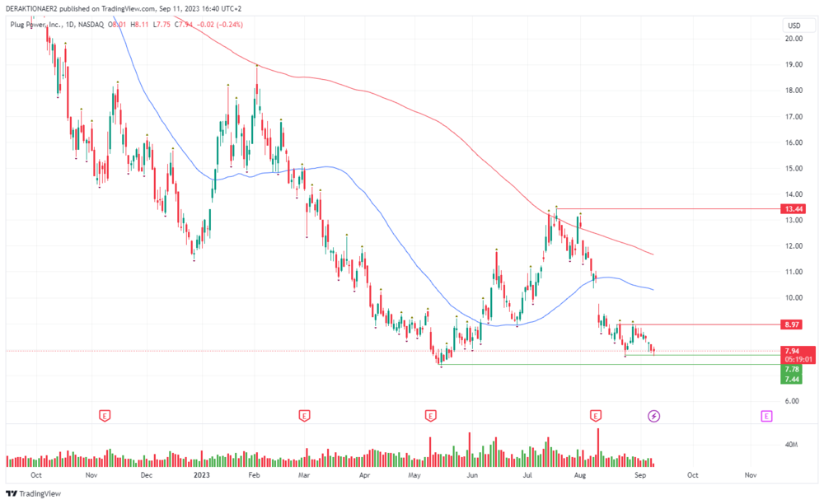Select the 40M volume scale label
The image size is (824, 504).
[791, 445]
